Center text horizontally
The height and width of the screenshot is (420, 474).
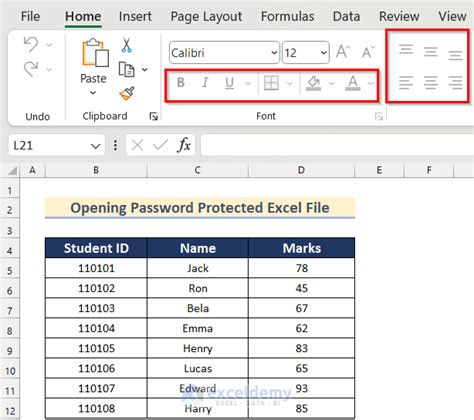tap(431, 82)
